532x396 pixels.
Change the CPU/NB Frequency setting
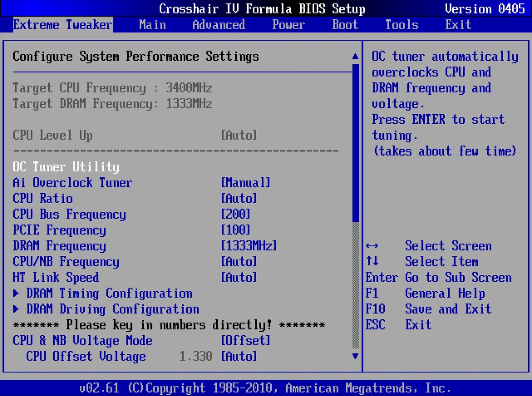click(239, 262)
